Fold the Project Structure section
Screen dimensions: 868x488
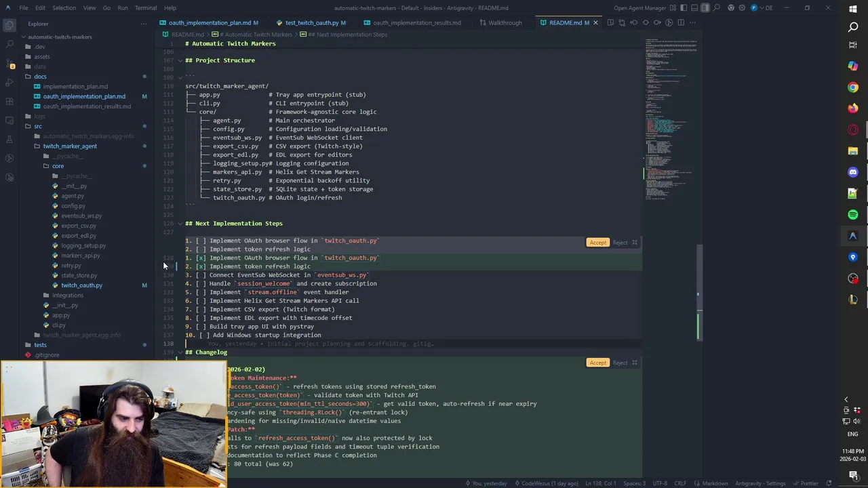click(x=180, y=60)
